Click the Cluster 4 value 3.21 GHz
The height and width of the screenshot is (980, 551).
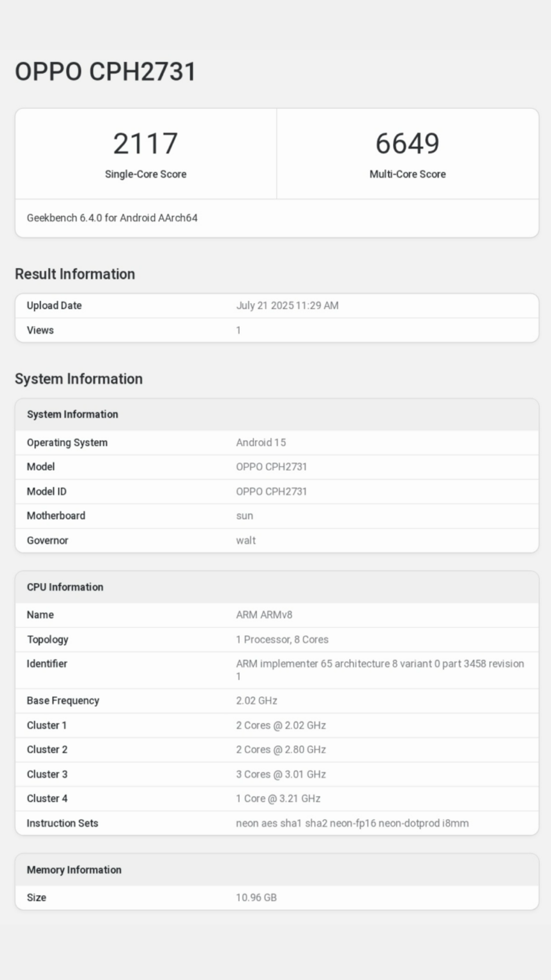click(x=278, y=799)
